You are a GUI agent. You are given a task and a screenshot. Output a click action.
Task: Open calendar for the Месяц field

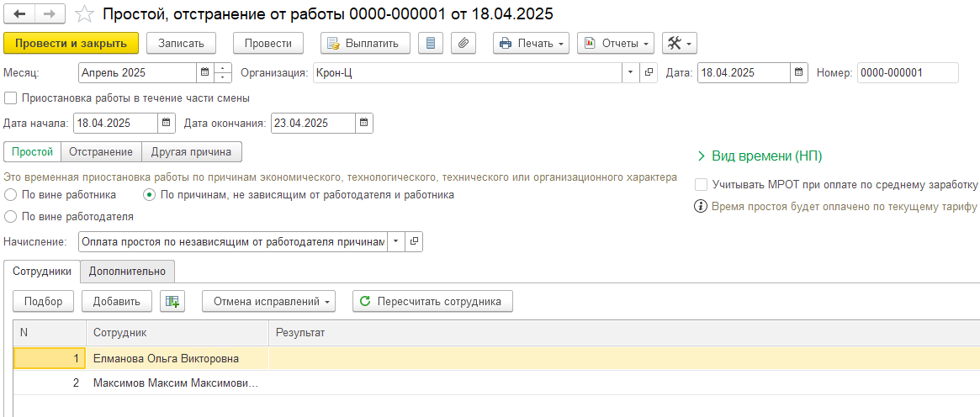pos(204,73)
